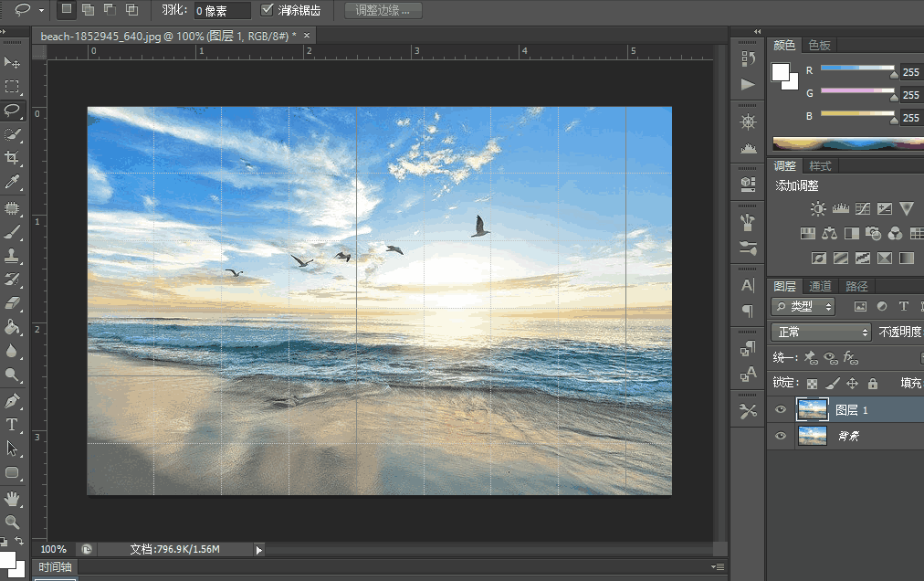The height and width of the screenshot is (581, 924).
Task: Select the Blur tool
Action: tap(12, 351)
